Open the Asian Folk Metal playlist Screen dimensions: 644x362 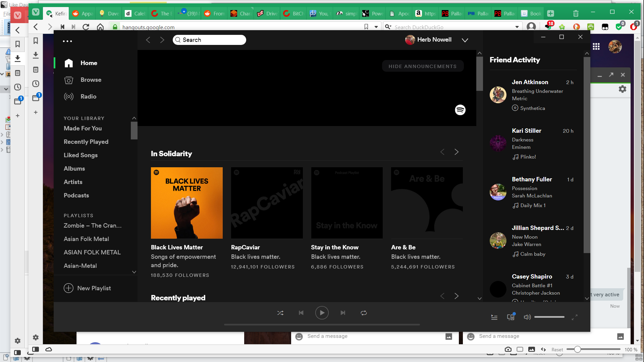pyautogui.click(x=86, y=239)
